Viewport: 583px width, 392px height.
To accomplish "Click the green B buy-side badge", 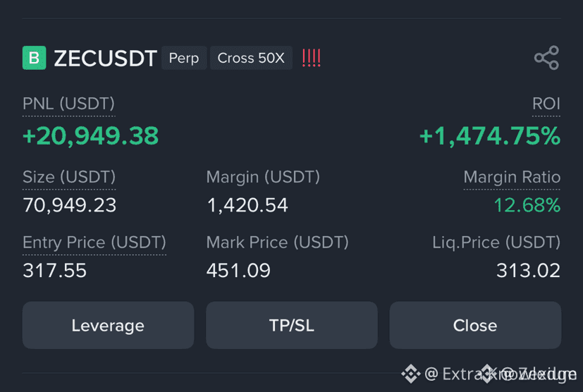I will coord(35,58).
